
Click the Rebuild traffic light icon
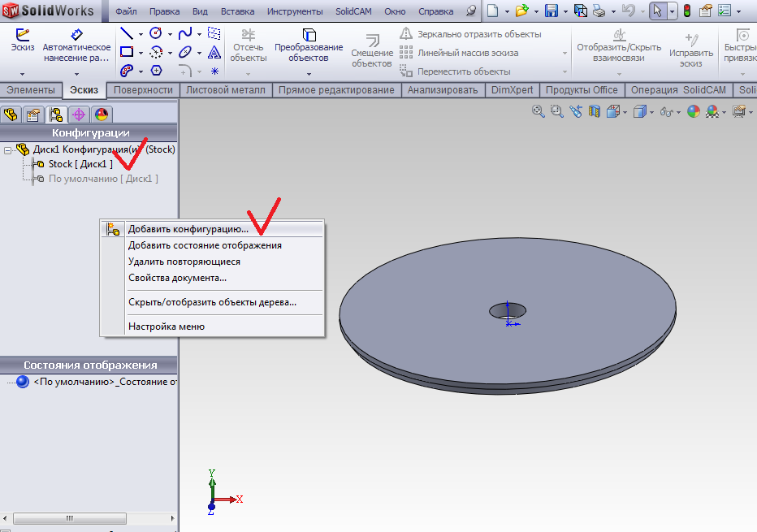(x=687, y=10)
